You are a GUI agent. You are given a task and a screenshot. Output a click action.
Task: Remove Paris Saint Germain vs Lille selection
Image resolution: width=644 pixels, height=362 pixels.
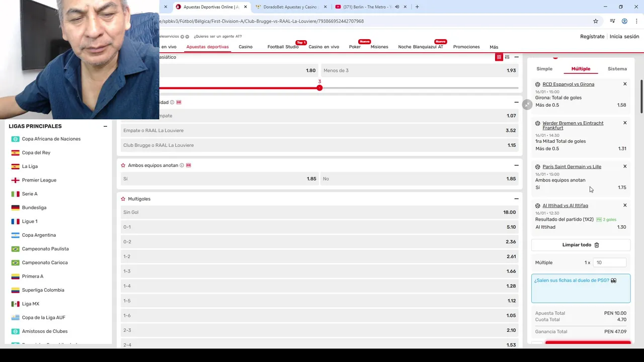click(x=625, y=166)
